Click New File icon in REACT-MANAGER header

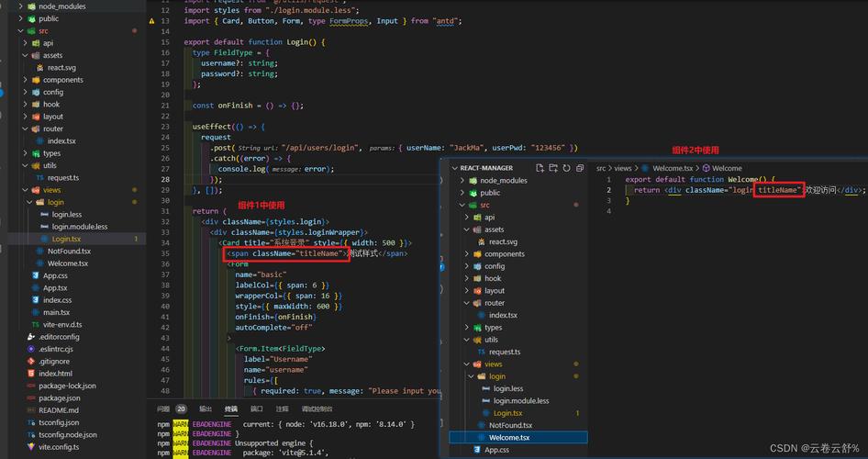540,168
